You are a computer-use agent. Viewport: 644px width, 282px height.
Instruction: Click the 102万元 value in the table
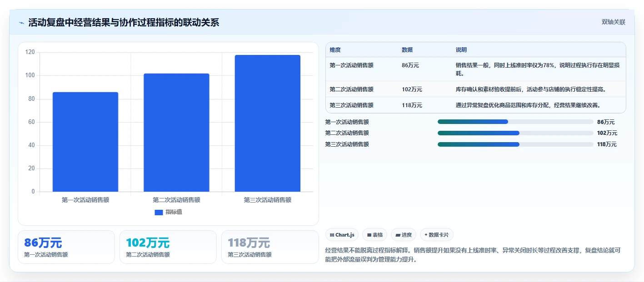coord(412,89)
